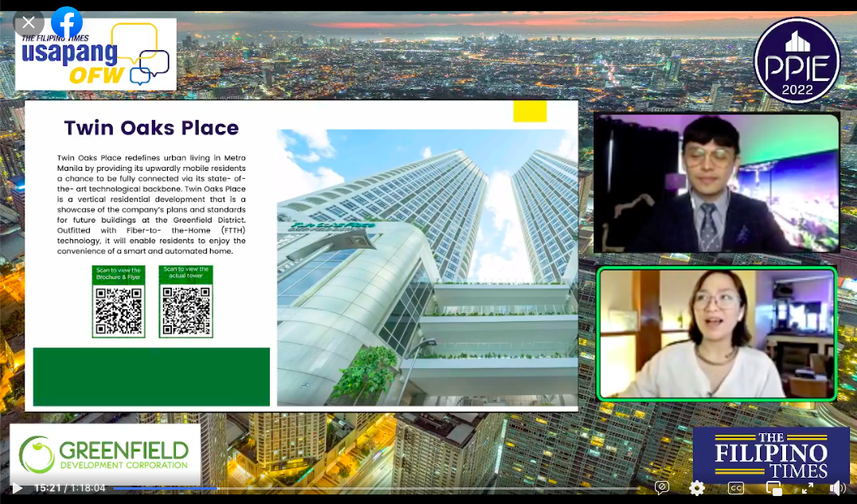Select the male speaker's video feed

[716, 183]
